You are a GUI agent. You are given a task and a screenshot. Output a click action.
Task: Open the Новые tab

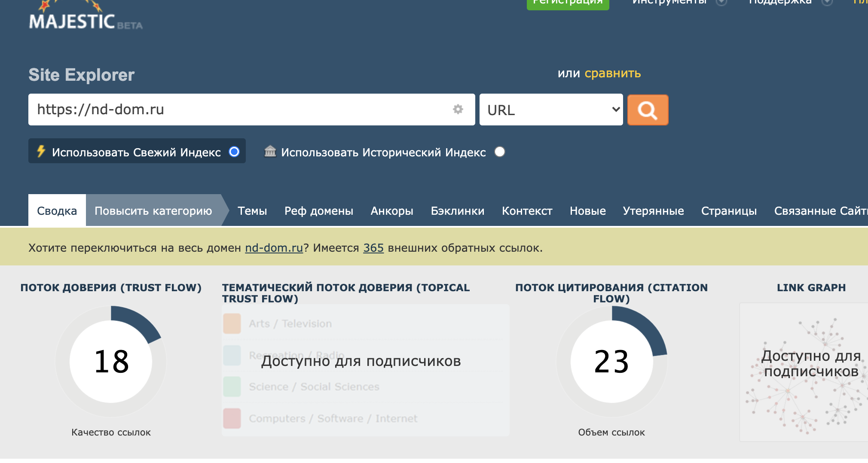[x=588, y=211]
